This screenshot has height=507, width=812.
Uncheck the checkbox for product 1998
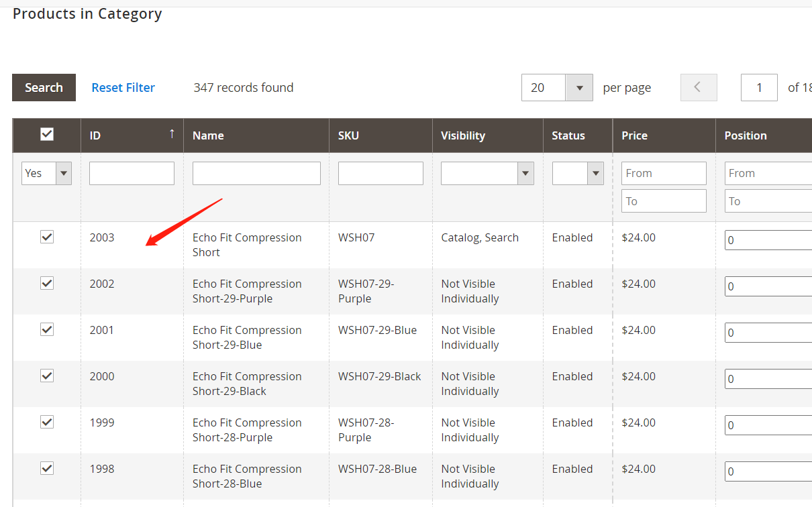click(47, 468)
